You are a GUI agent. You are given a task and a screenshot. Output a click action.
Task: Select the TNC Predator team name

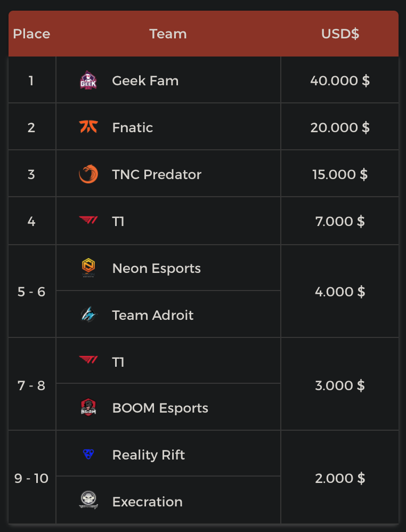click(x=157, y=175)
